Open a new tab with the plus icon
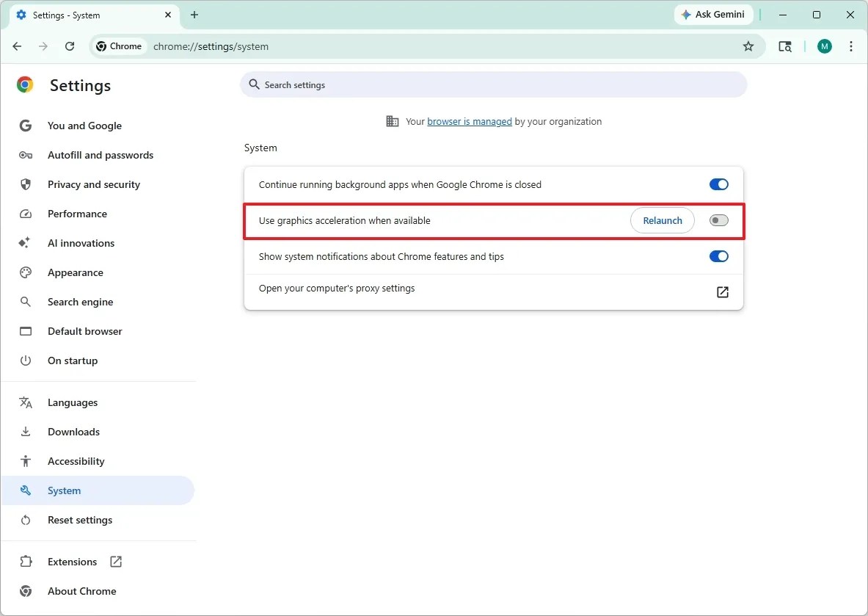868x616 pixels. tap(194, 15)
